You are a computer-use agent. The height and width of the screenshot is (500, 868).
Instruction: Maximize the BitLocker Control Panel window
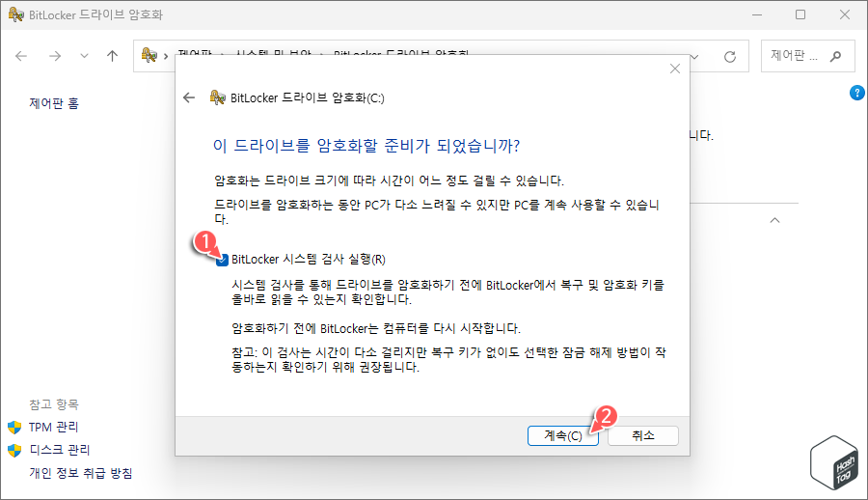coord(800,15)
